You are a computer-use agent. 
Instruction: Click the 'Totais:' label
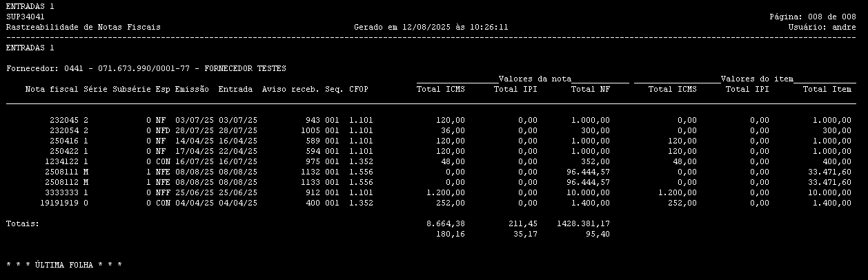[x=23, y=223]
